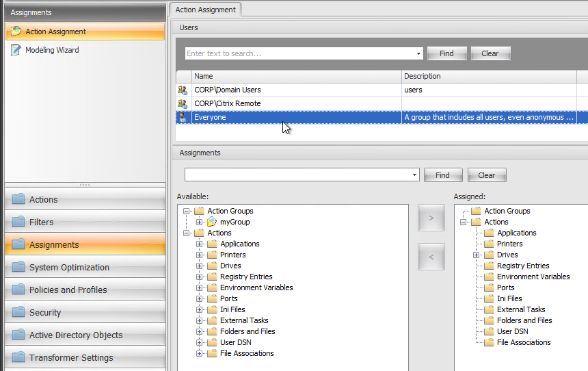Image resolution: width=588 pixels, height=371 pixels.
Task: Select Assigned Folders and Files item
Action: (x=524, y=320)
